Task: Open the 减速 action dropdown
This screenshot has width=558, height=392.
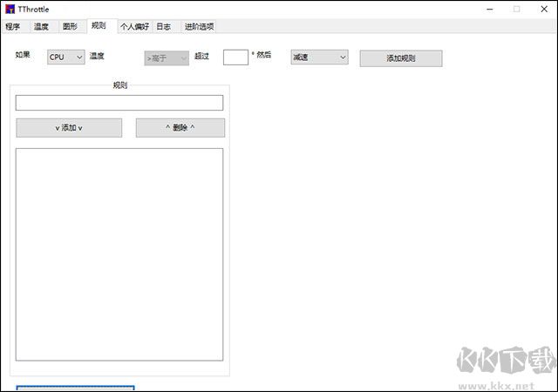Action: point(320,57)
